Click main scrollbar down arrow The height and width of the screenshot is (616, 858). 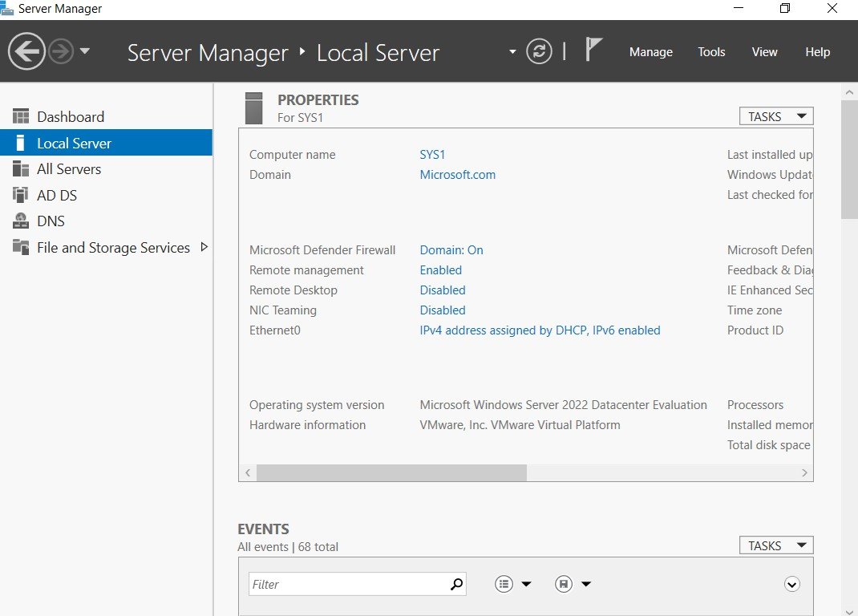click(849, 611)
